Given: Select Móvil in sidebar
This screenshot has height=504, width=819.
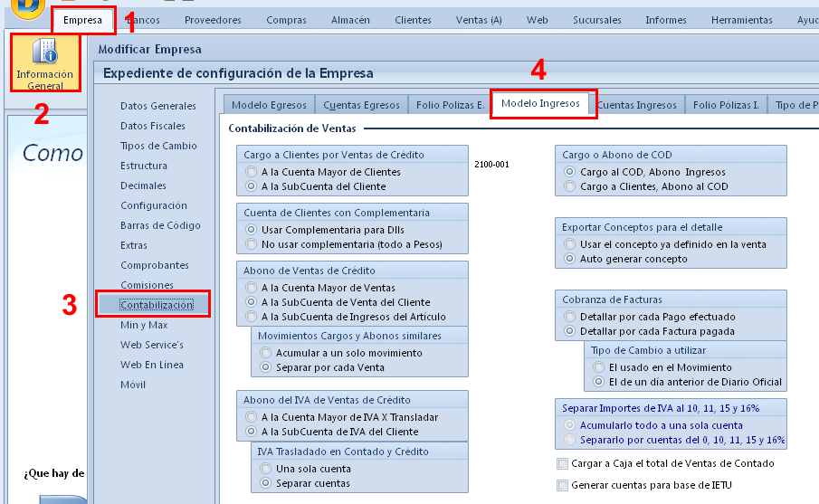Looking at the screenshot, I should [x=133, y=384].
